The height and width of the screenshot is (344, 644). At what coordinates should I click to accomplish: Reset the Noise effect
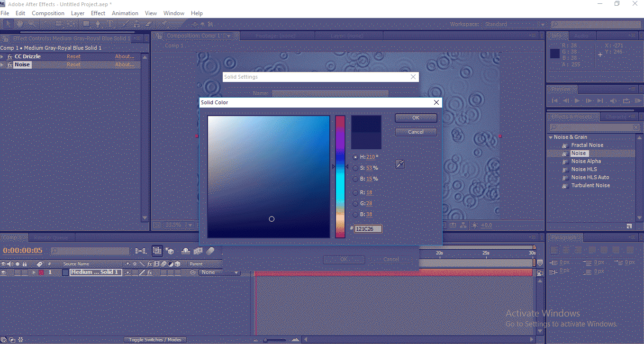[x=73, y=65]
